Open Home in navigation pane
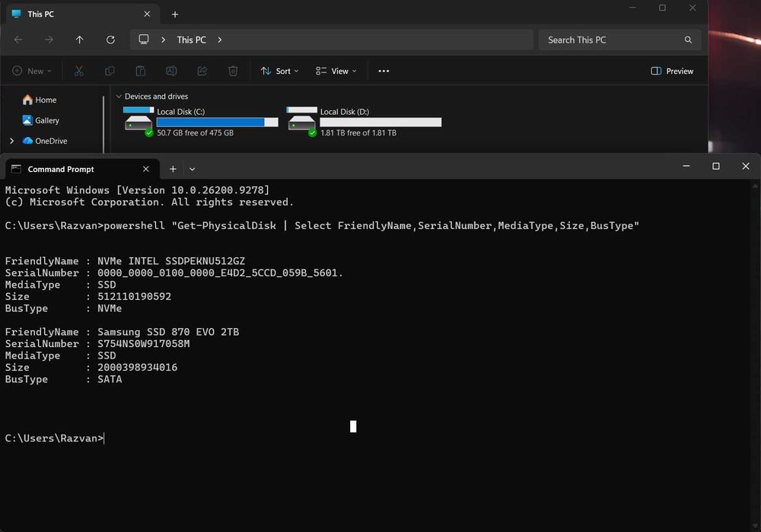This screenshot has height=532, width=761. point(40,100)
